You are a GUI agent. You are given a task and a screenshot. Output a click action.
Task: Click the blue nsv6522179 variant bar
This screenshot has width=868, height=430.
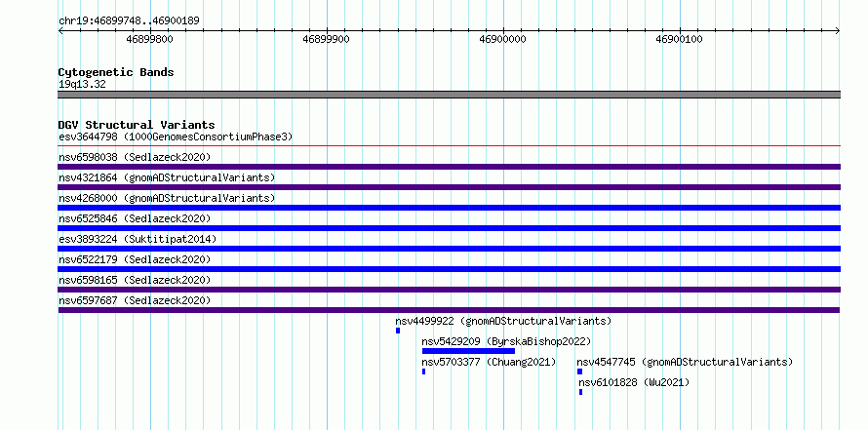(449, 269)
